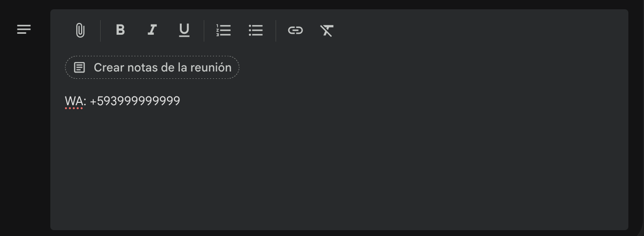Click the phone number +593999999999
Image resolution: width=644 pixels, height=236 pixels.
(x=135, y=101)
